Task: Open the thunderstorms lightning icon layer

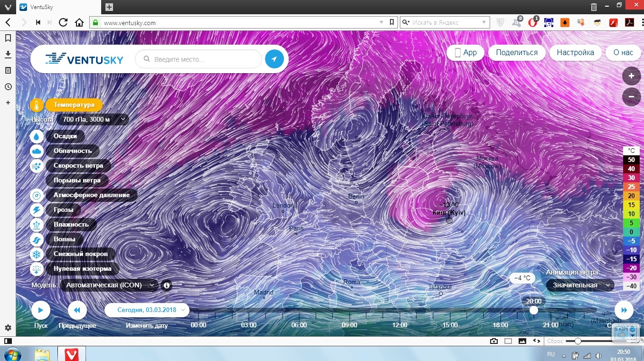Action: tap(37, 210)
